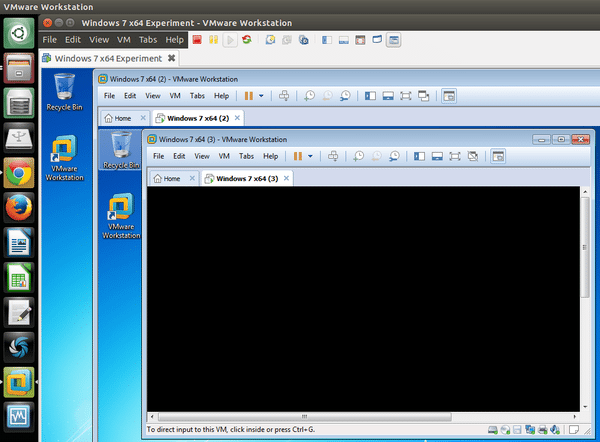Toggle console view button in Windows 7 x64 (2) toolbar
Viewport: 600px width, 442px height.
click(449, 96)
